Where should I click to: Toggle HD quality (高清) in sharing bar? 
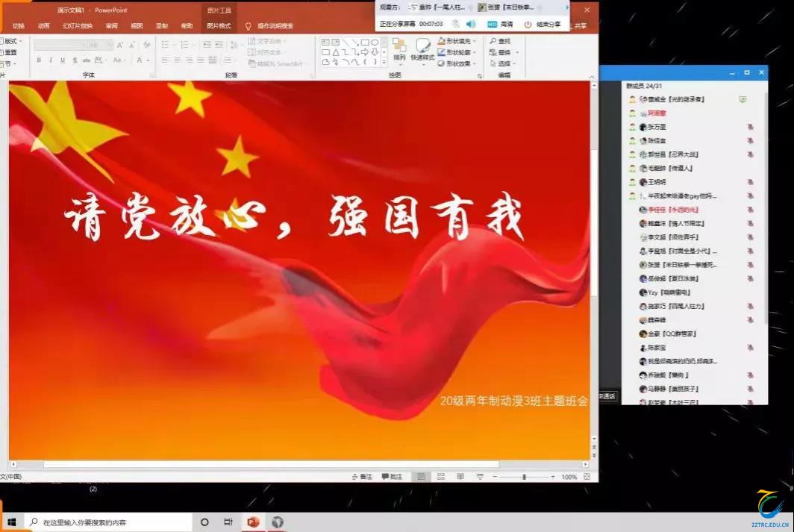pyautogui.click(x=500, y=24)
